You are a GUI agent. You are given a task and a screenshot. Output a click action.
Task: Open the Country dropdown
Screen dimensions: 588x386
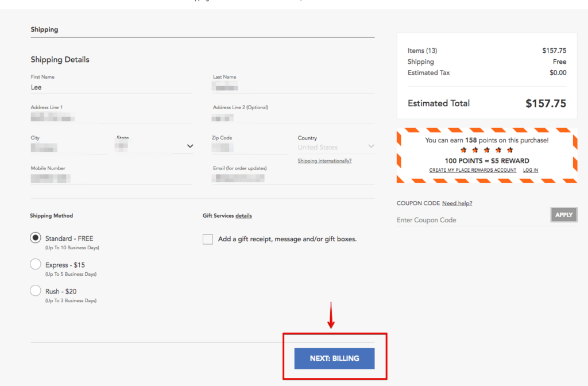click(x=335, y=146)
